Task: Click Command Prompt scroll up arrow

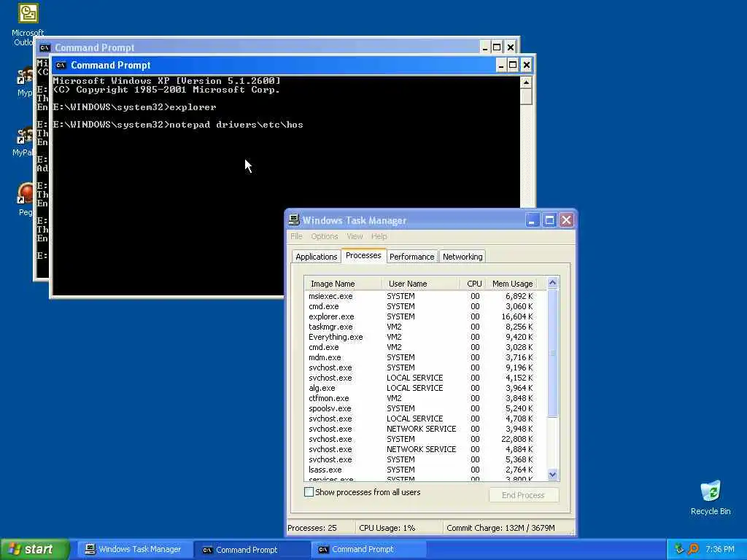Action: (526, 82)
